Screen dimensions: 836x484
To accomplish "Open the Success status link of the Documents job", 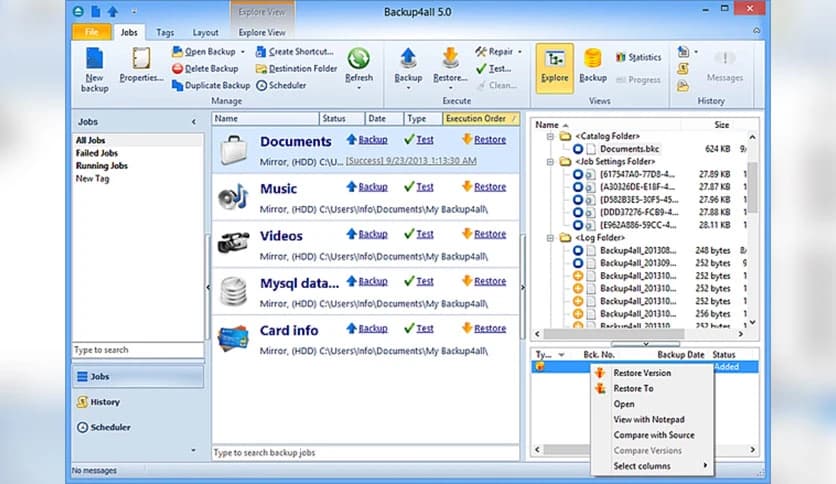I will click(411, 161).
